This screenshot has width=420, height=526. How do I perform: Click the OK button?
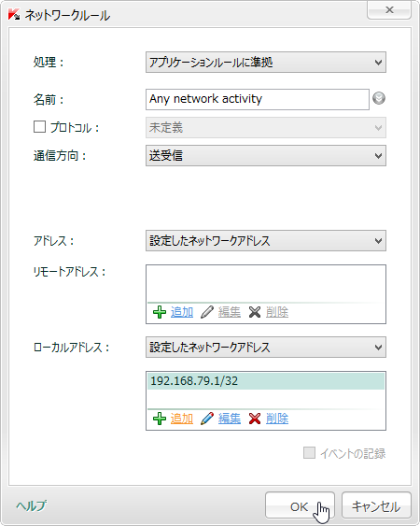[300, 505]
